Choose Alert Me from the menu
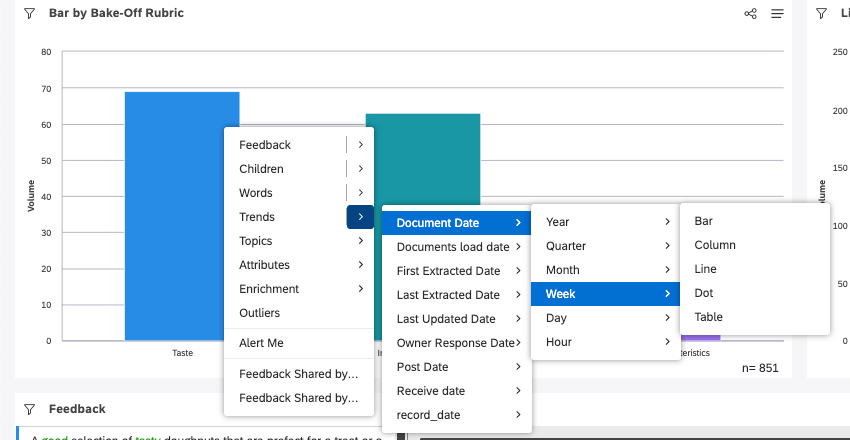This screenshot has width=850, height=440. click(x=261, y=343)
